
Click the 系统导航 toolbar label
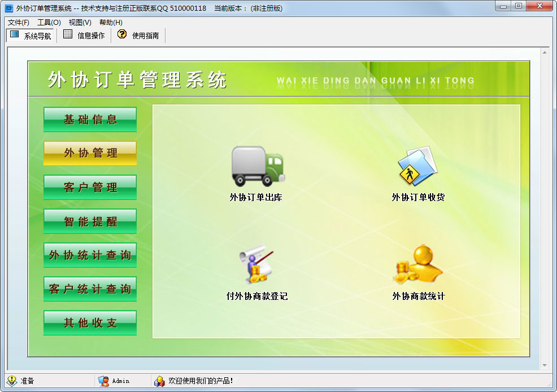coord(37,36)
